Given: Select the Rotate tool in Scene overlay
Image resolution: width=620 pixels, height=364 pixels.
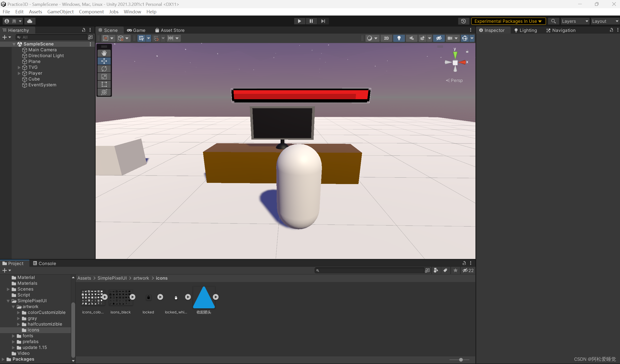Looking at the screenshot, I should point(104,69).
